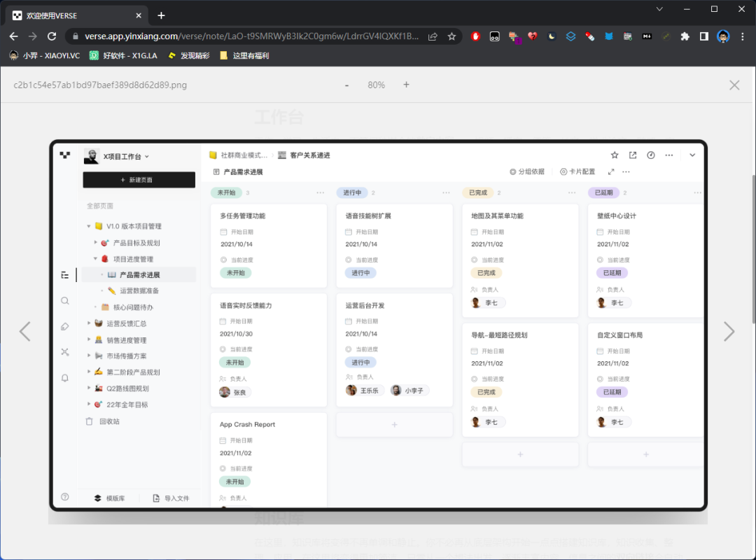This screenshot has width=756, height=560.
Task: Zoom in the image preview
Action: tap(406, 85)
